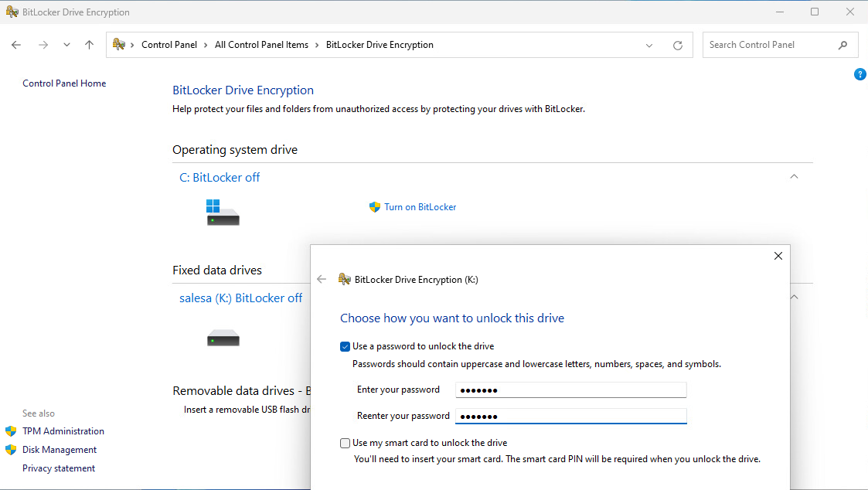
Task: Select the salesa fixed data drive icon
Action: click(223, 337)
